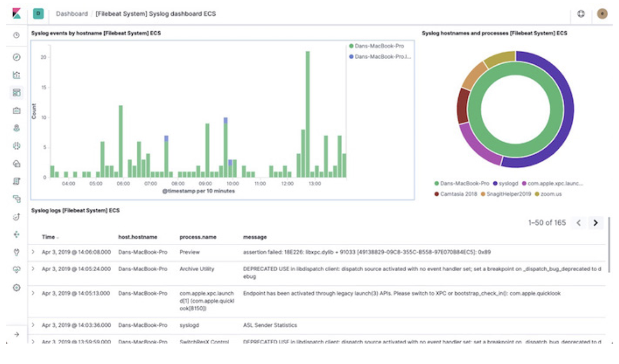Open Discover from the compass icon
Image resolution: width=619 pixels, height=364 pixels.
click(x=17, y=57)
